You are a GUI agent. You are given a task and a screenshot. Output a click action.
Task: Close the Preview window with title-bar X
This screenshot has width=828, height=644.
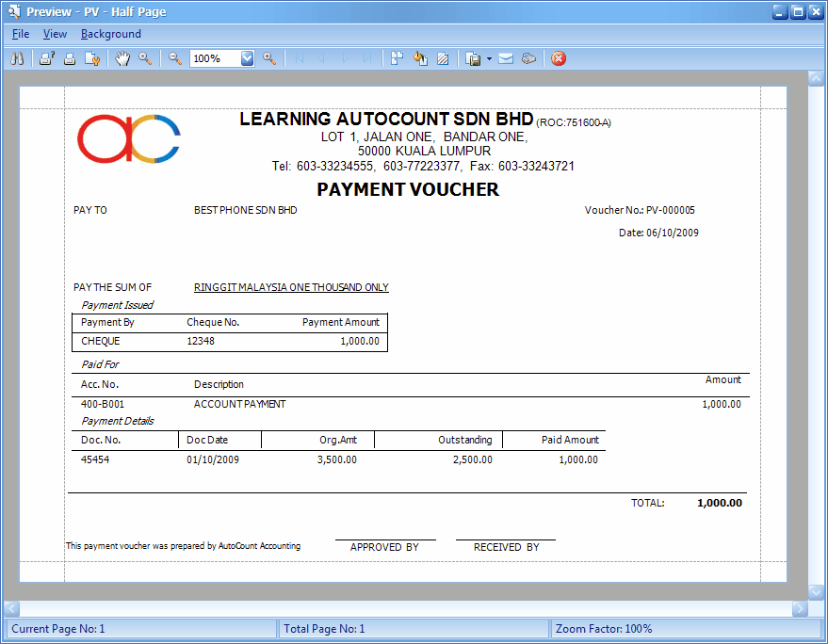pyautogui.click(x=816, y=12)
